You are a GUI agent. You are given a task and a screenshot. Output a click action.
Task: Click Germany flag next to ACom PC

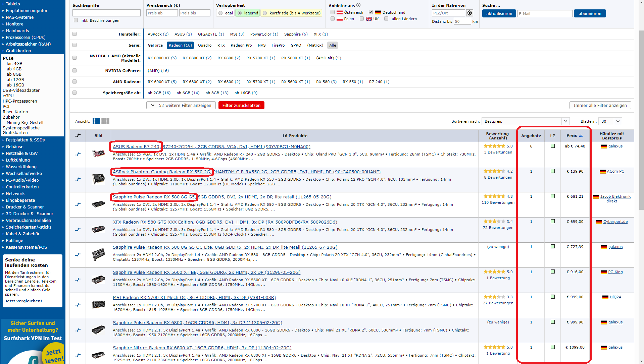tap(603, 171)
